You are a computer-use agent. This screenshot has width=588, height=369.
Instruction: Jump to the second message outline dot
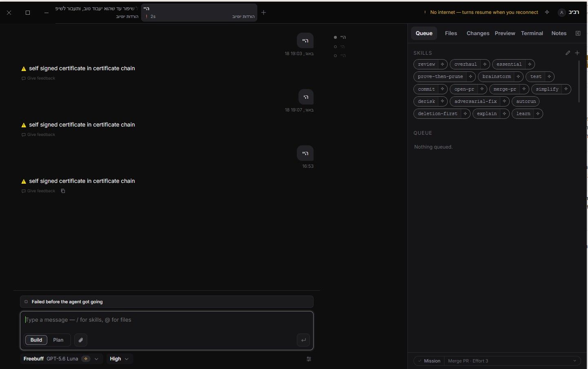[335, 47]
